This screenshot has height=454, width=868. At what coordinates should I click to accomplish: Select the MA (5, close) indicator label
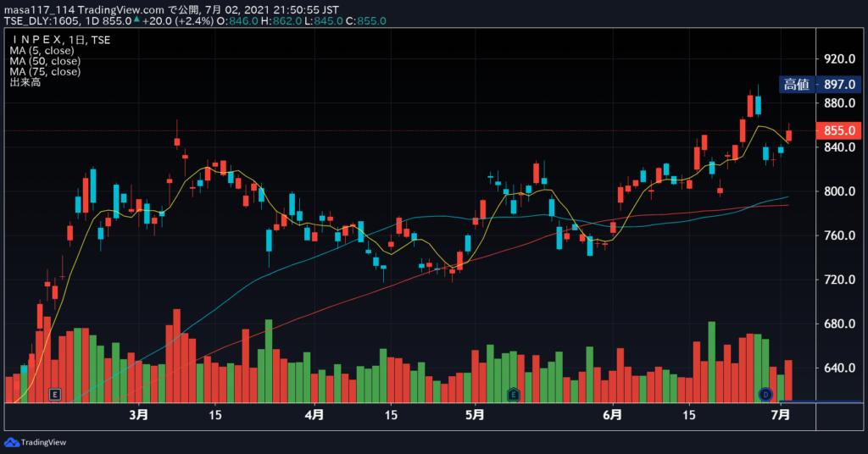tap(42, 50)
